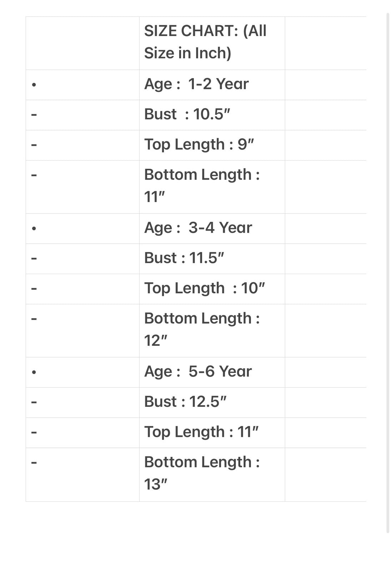Click the Bust : 12.5″ cell

tap(212, 403)
